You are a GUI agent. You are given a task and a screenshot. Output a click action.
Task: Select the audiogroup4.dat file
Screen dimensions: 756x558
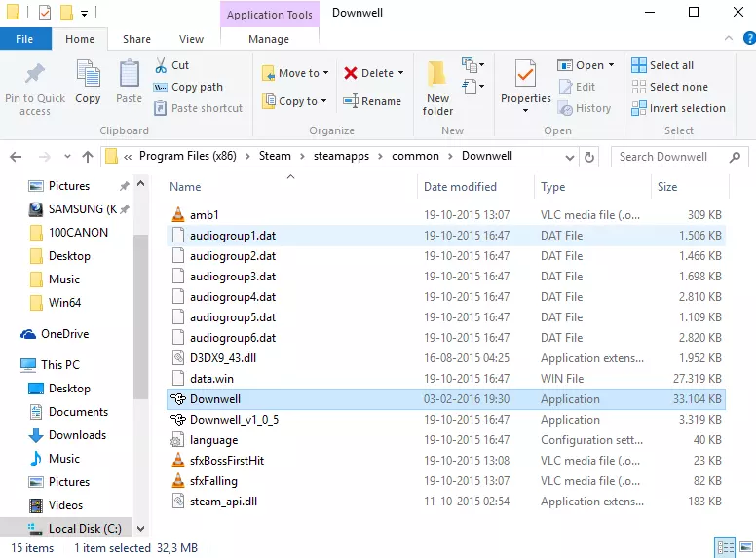(x=446, y=297)
